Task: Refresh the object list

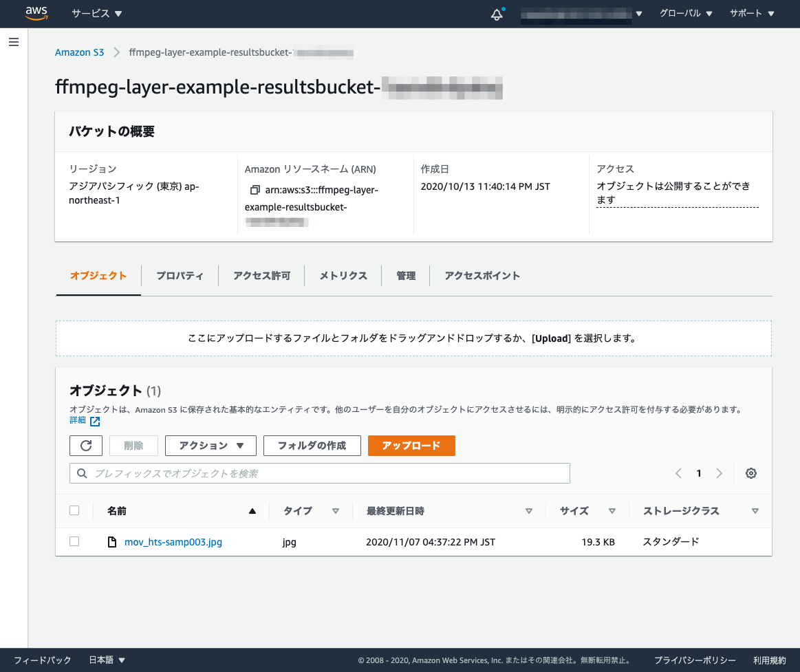Action: [85, 445]
